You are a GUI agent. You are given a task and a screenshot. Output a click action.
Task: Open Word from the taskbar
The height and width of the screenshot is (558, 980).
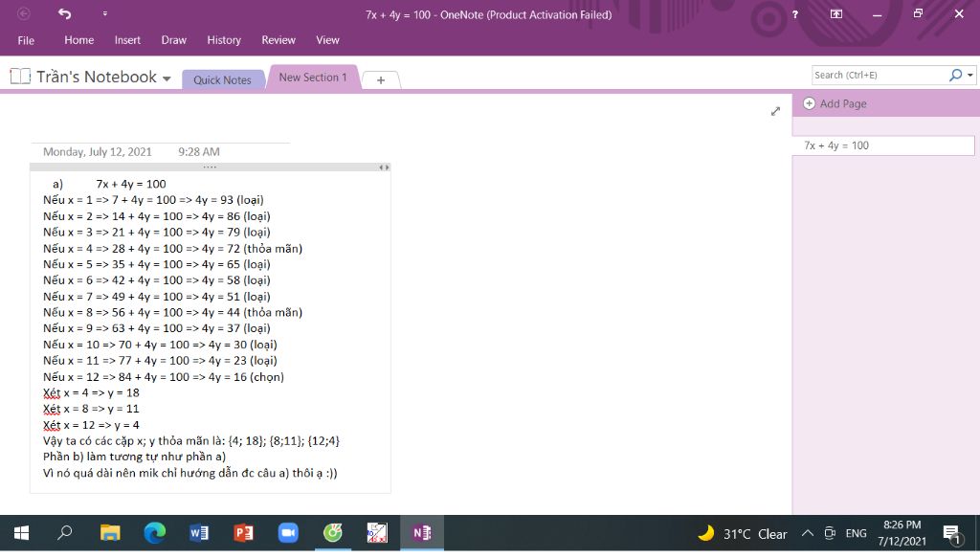point(199,533)
